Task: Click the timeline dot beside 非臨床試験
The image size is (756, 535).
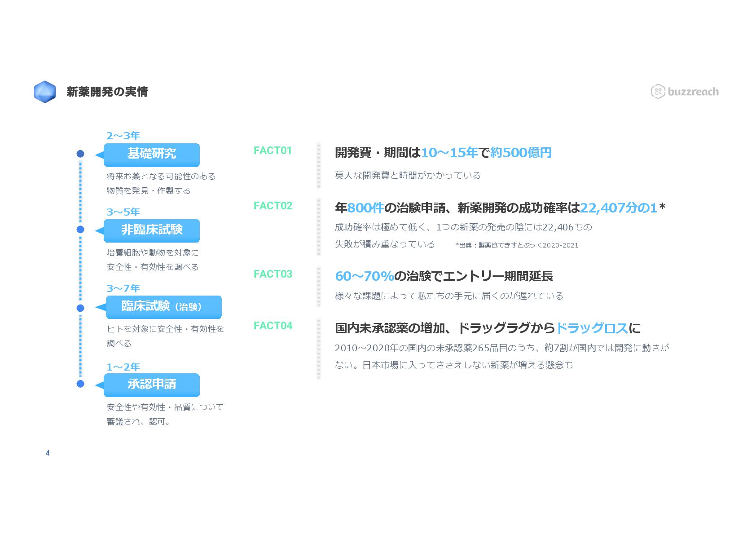Action: tap(80, 230)
